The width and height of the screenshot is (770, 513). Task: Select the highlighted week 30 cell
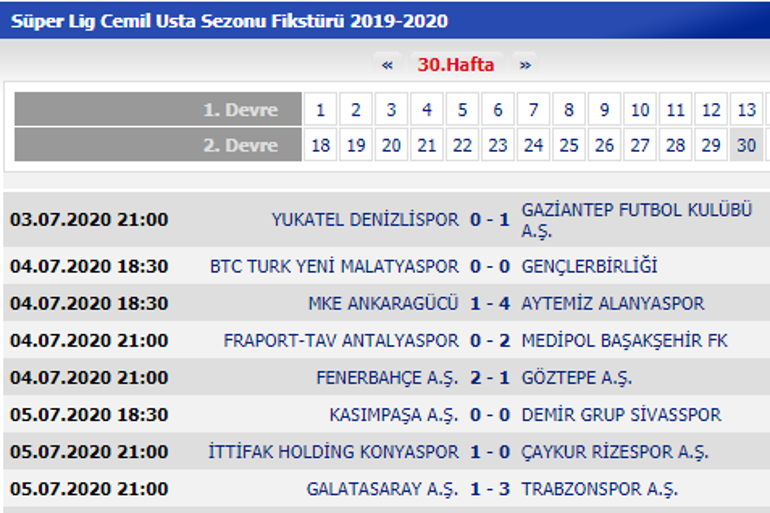pos(746,146)
